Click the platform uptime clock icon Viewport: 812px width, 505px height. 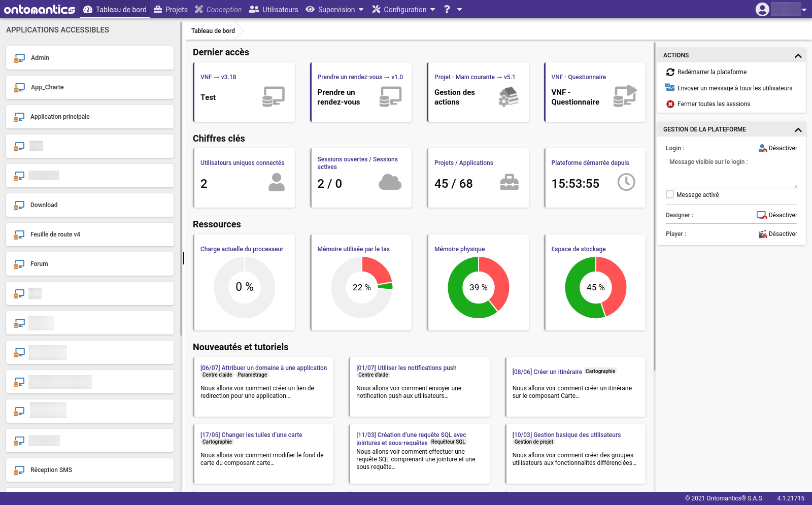[626, 182]
